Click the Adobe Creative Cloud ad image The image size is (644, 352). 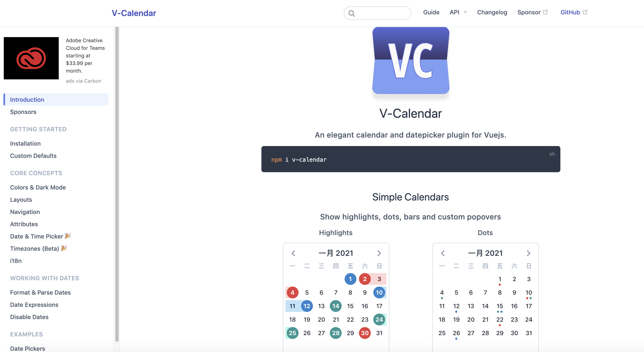pos(31,58)
